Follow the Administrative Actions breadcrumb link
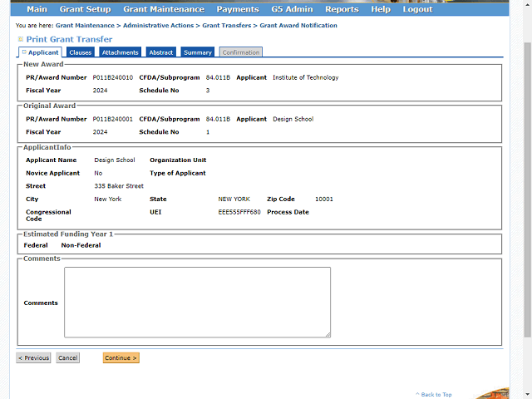The image size is (532, 399). (x=158, y=26)
